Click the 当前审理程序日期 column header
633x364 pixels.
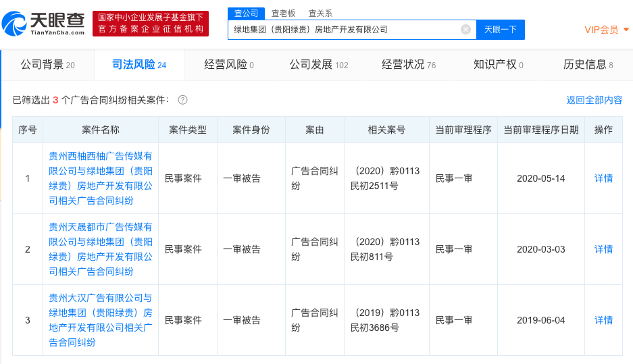(541, 130)
